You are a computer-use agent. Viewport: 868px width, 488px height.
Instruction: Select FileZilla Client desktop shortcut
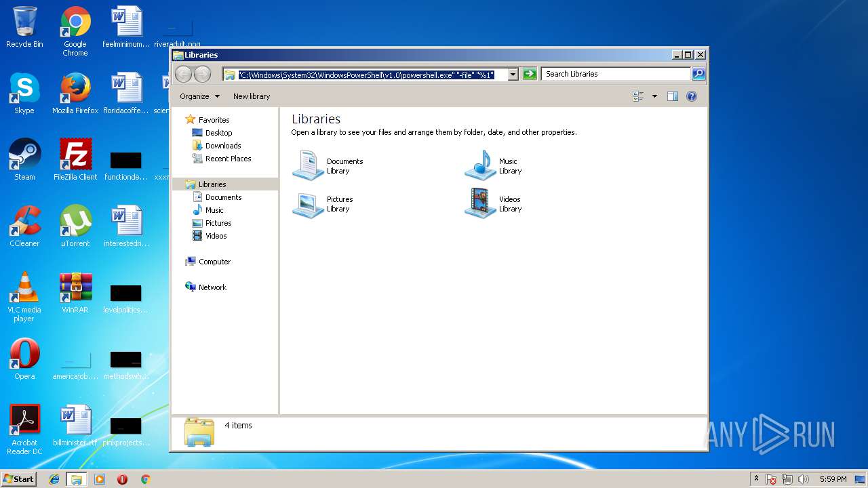pos(75,160)
